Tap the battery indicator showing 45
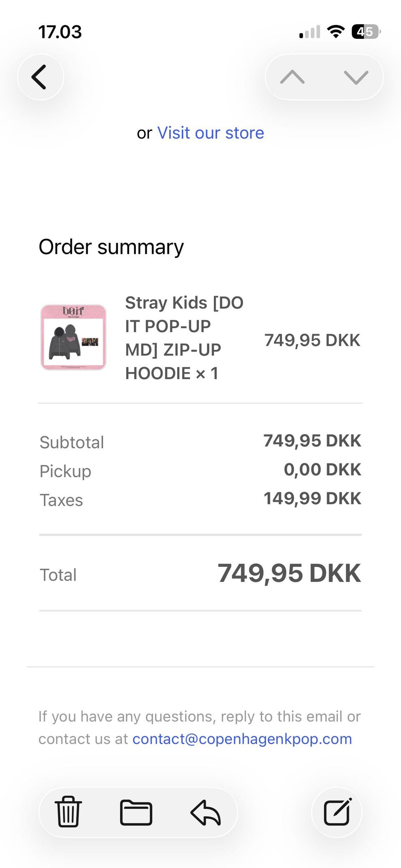Image resolution: width=401 pixels, height=868 pixels. [366, 32]
